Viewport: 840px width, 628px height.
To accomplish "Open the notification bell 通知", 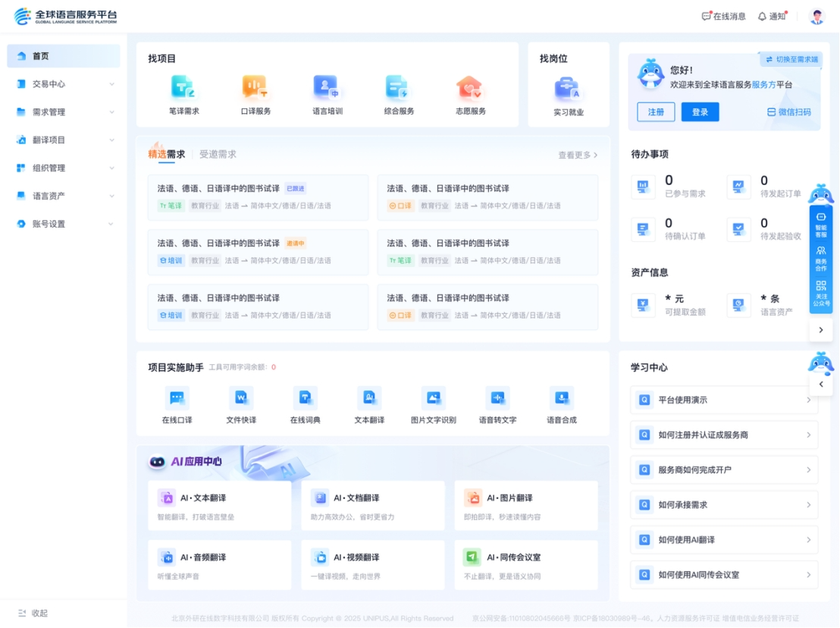I will [x=772, y=16].
